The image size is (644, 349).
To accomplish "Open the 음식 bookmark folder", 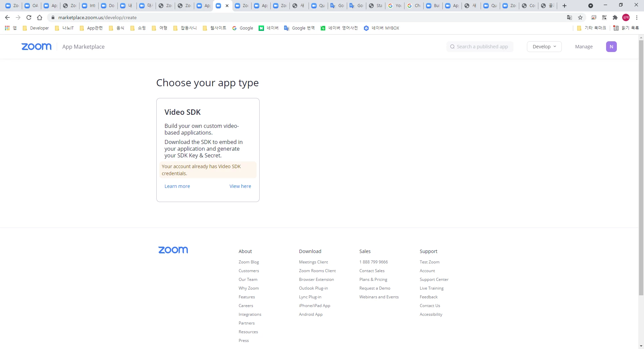I will pos(117,28).
